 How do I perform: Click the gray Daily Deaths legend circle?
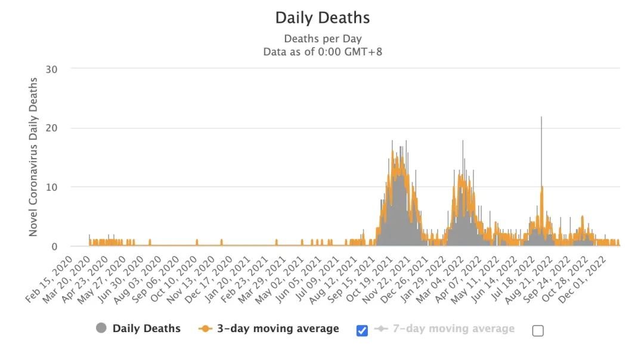coord(101,328)
